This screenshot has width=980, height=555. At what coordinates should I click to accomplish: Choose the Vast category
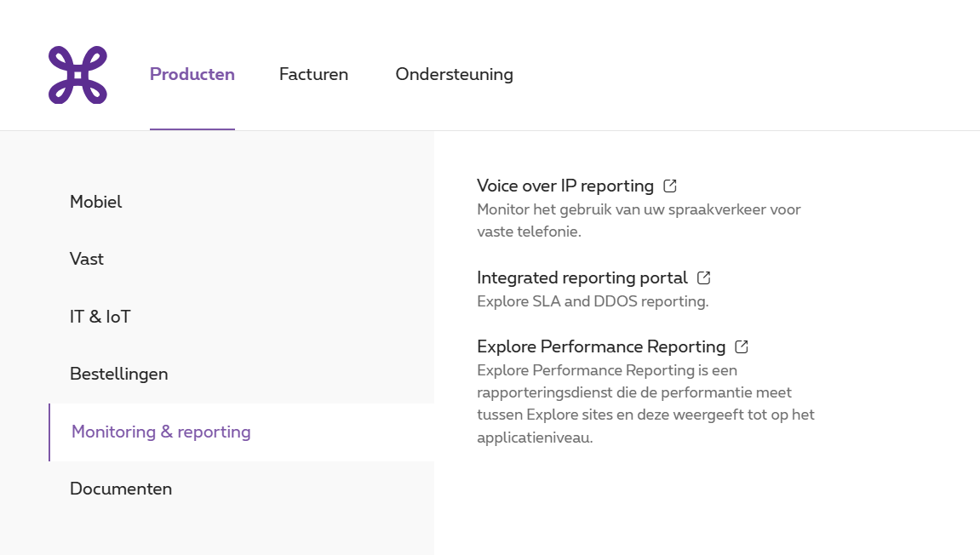tap(87, 259)
